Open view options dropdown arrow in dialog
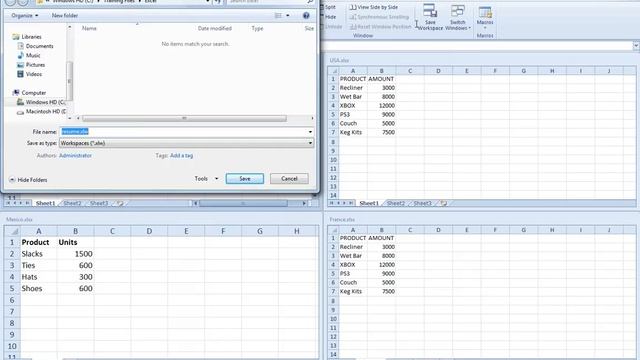Viewport: 640px width, 360px height. pos(288,16)
